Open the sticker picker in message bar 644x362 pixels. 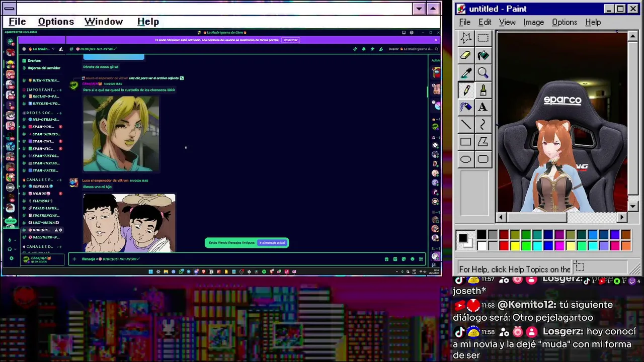[x=404, y=259]
